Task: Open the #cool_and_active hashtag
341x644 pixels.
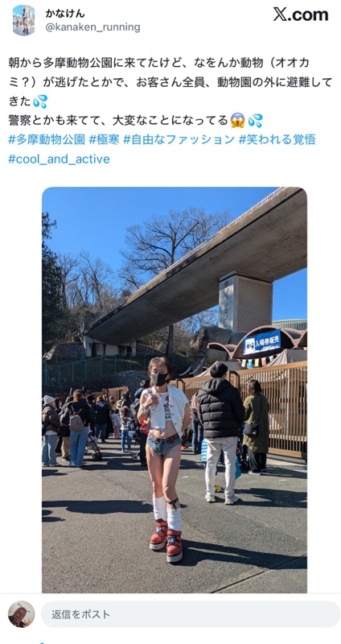Action: point(59,159)
